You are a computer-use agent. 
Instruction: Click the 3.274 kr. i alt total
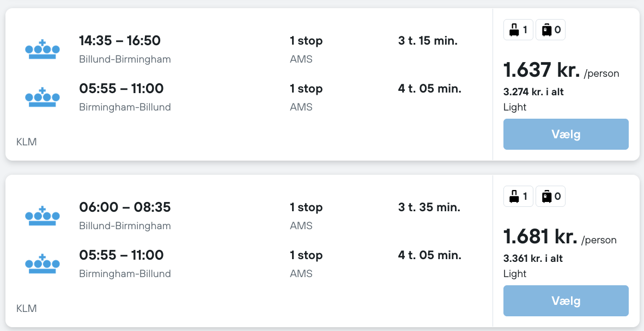point(533,92)
